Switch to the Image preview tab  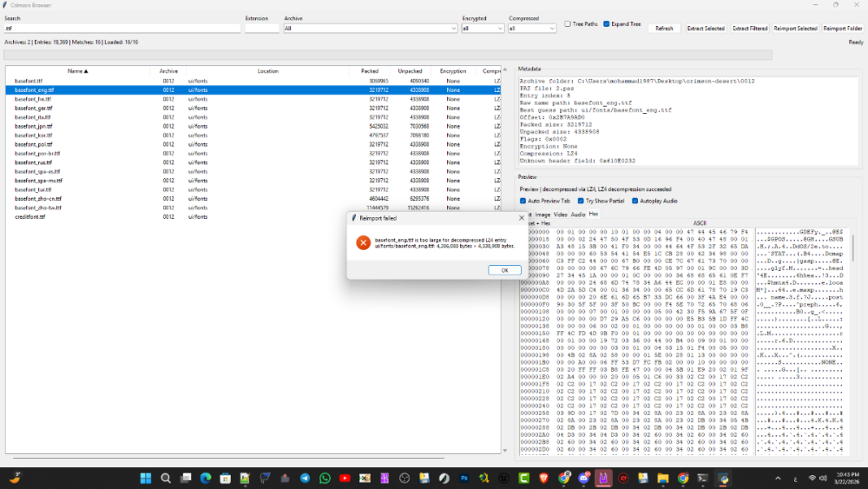pos(542,215)
